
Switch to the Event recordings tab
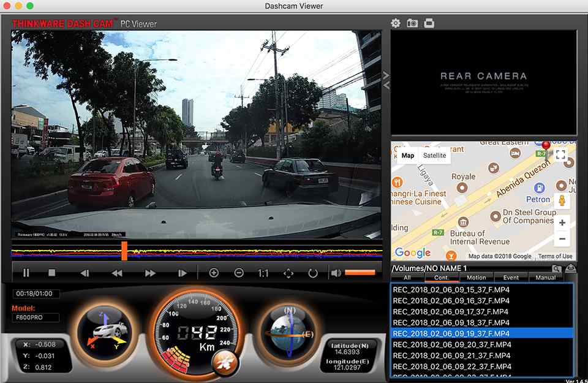[510, 278]
